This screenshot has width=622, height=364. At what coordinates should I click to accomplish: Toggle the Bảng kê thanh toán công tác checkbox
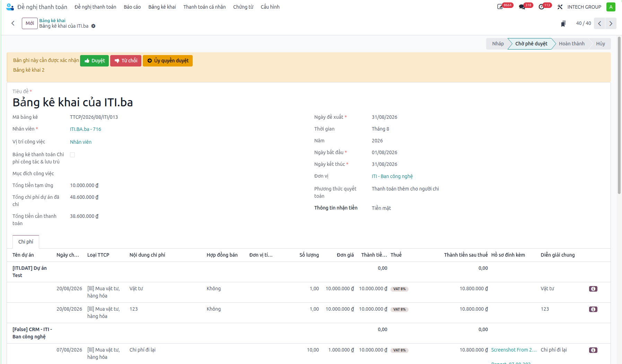pyautogui.click(x=72, y=155)
